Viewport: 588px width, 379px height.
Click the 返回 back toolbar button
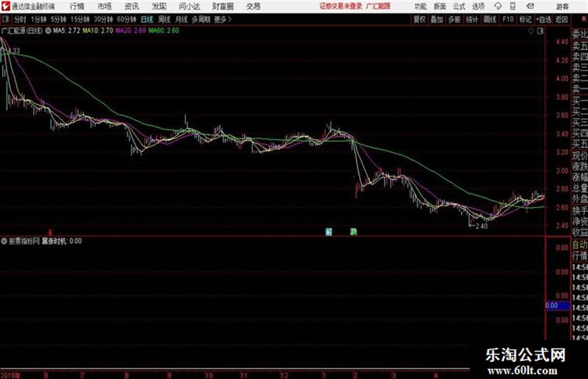[561, 19]
